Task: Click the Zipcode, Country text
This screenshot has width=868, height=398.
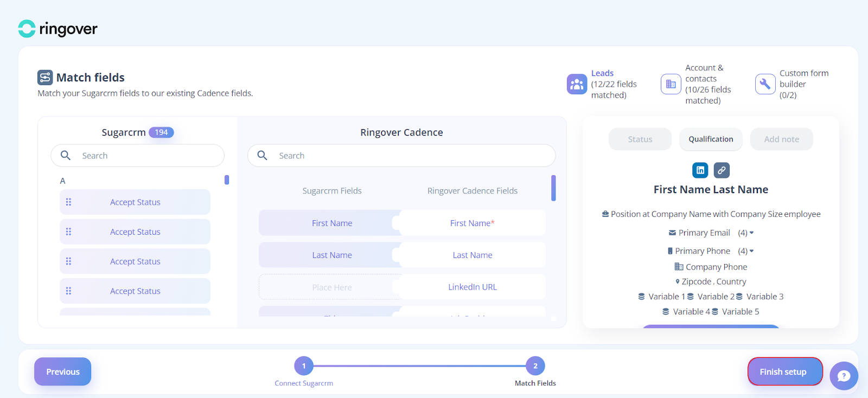Action: pos(714,281)
